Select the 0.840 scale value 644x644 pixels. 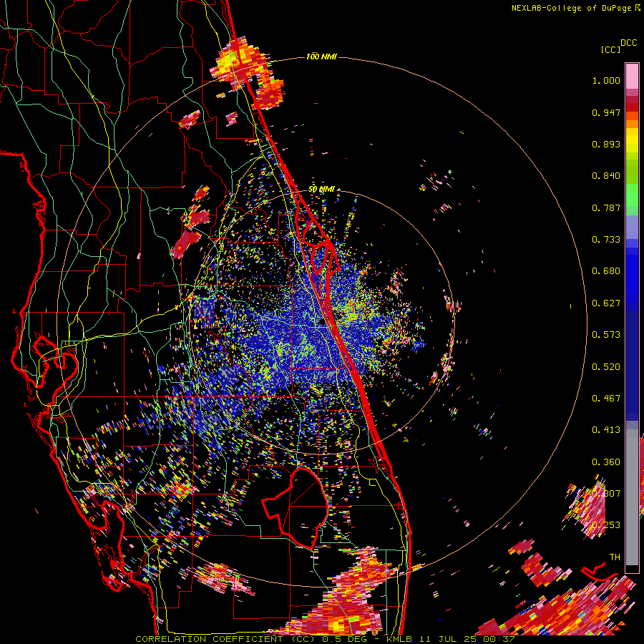click(x=606, y=176)
